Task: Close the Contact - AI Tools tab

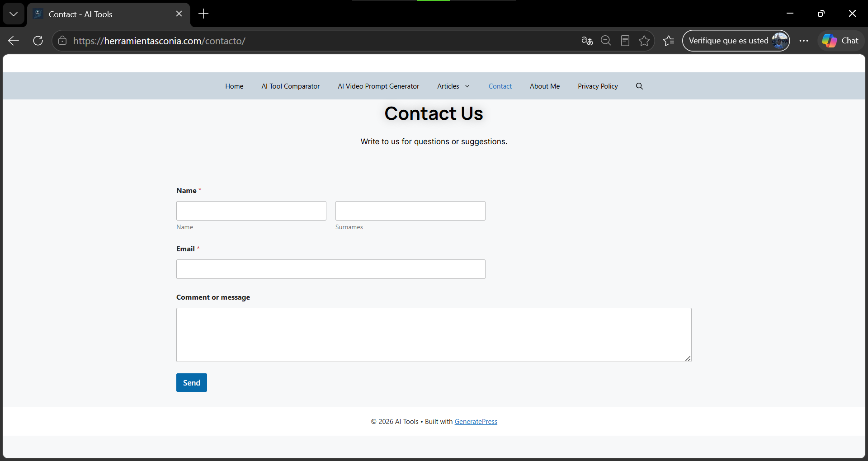Action: 179,14
